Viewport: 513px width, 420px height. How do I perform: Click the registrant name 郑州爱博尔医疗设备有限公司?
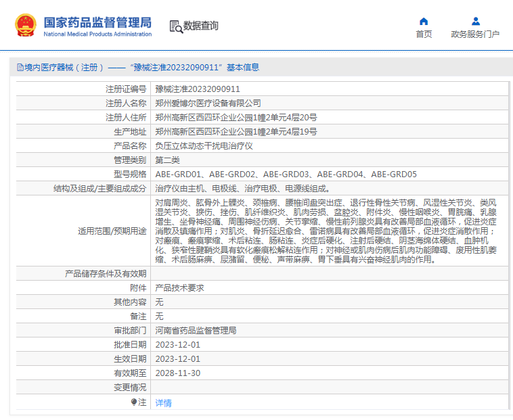[x=208, y=103]
